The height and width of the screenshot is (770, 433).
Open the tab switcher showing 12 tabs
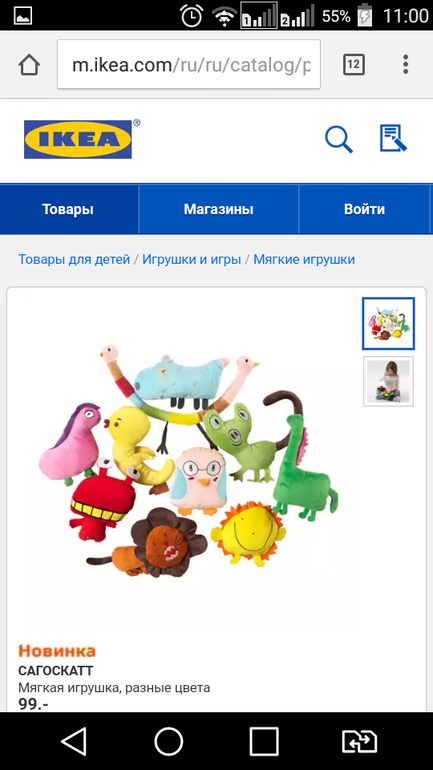point(353,64)
